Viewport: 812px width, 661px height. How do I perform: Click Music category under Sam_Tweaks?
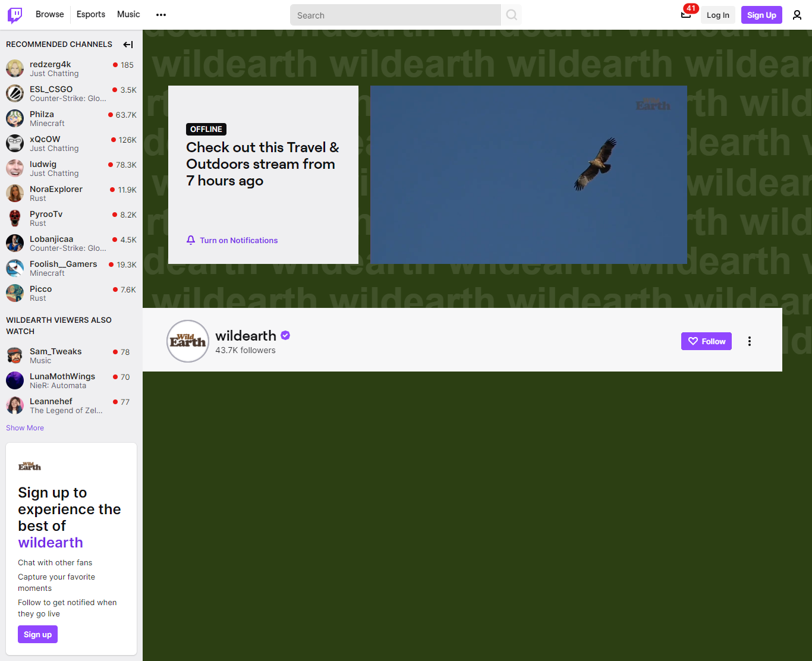click(x=40, y=361)
